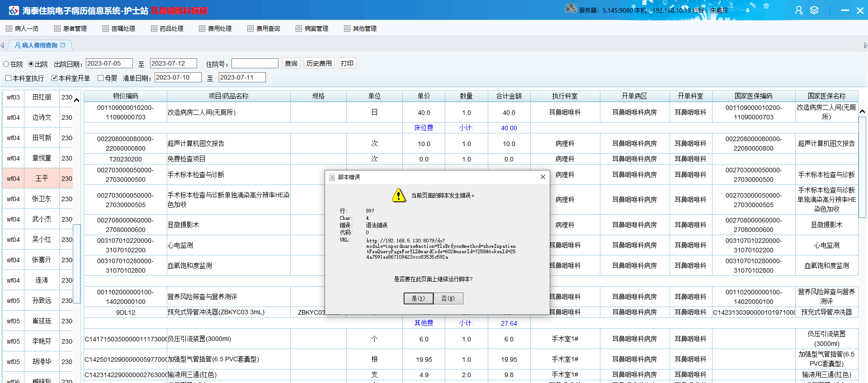This screenshot has height=383, width=868.
Task: Open the switch user icon
Action: pos(799,10)
